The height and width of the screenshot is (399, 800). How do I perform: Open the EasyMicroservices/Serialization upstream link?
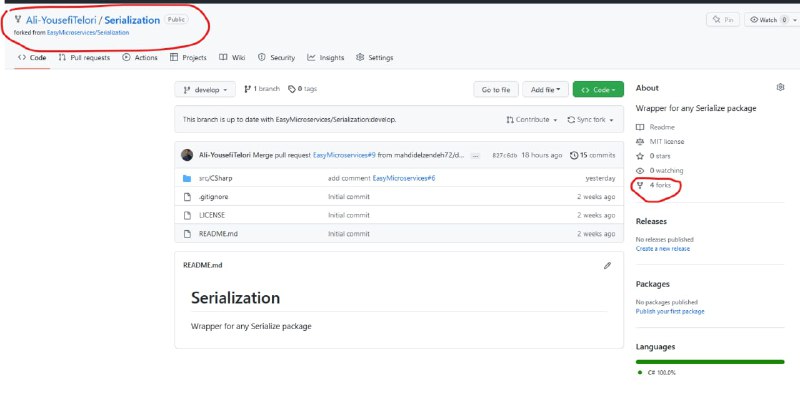[88, 32]
